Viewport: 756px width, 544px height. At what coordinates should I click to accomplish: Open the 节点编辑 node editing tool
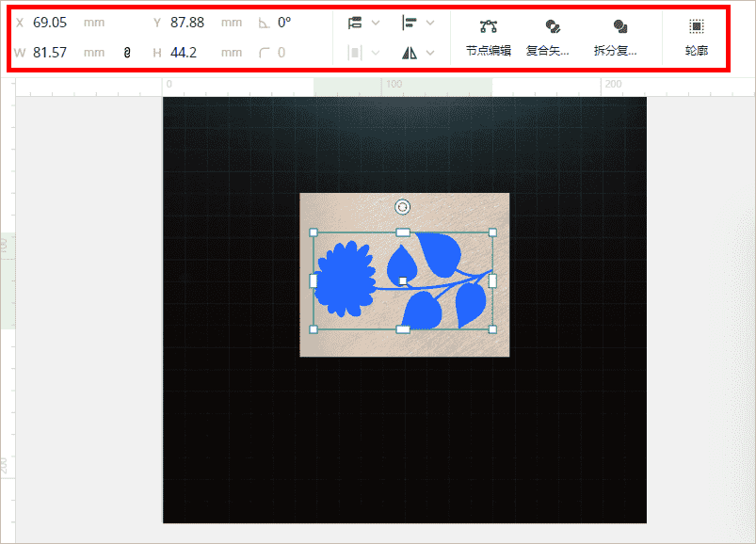489,37
